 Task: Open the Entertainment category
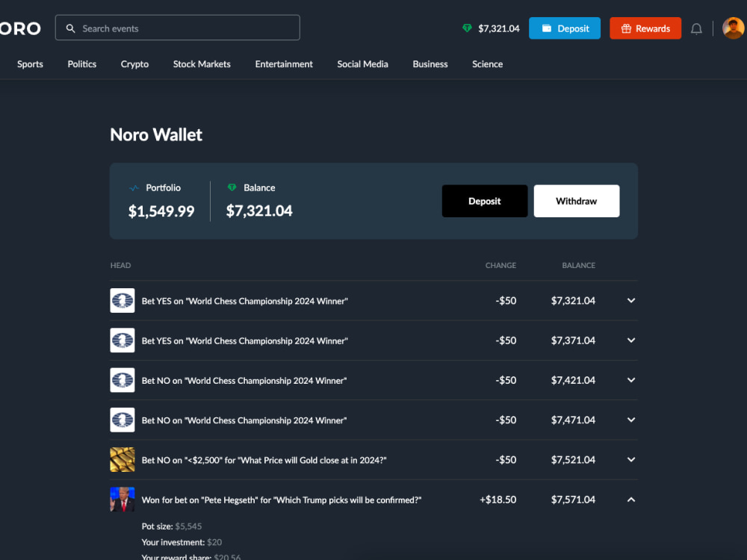coord(284,64)
